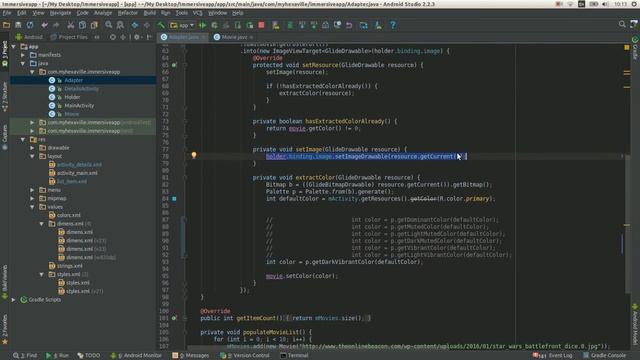640x360 pixels.
Task: Expand the drawable folder
Action: [33, 148]
